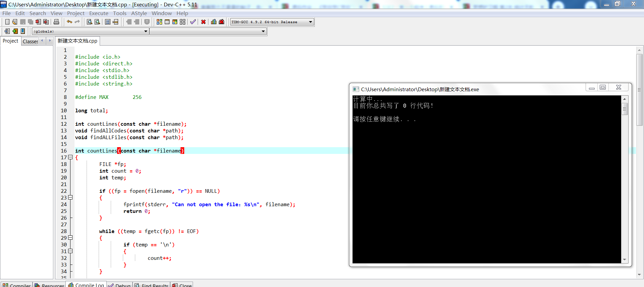
Task: Click the Undo arrow icon
Action: click(x=69, y=22)
